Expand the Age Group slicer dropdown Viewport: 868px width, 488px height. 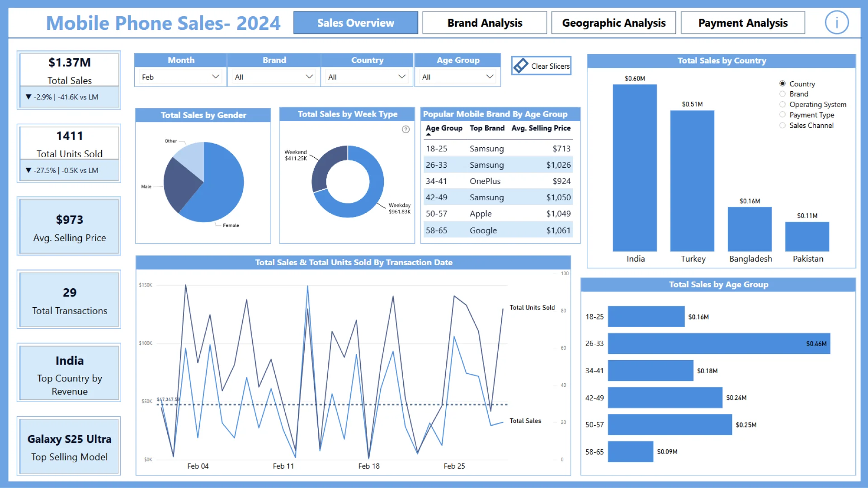(x=490, y=77)
